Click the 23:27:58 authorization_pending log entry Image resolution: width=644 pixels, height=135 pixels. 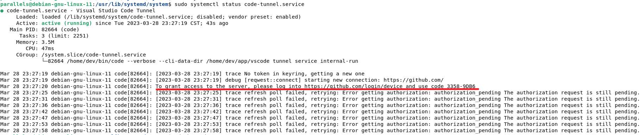320,130
